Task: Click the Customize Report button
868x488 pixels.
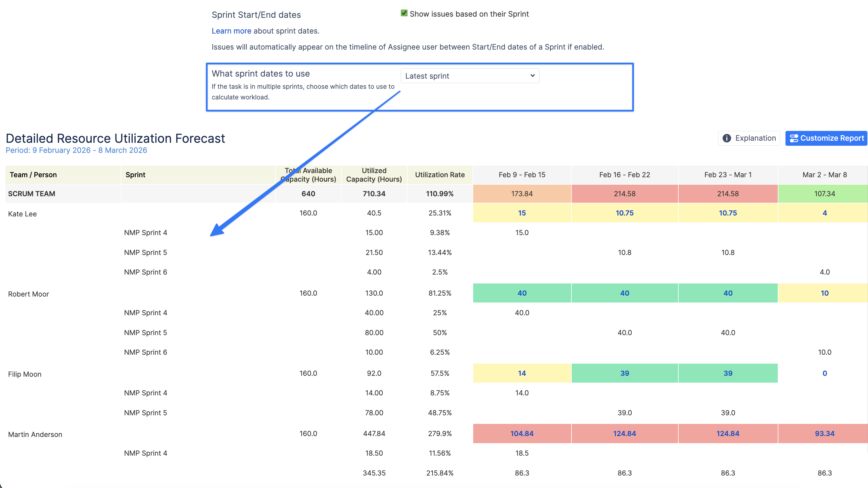Action: tap(826, 138)
